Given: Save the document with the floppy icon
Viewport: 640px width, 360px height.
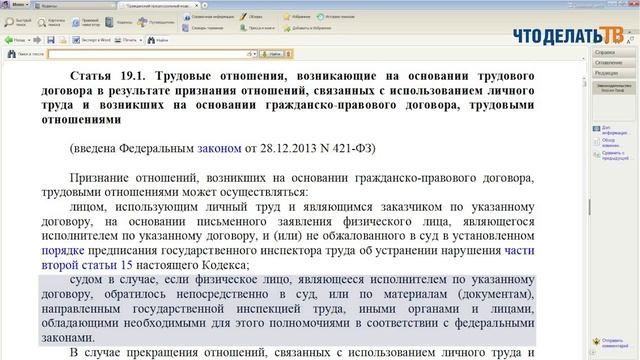Looking at the screenshot, I should point(51,40).
